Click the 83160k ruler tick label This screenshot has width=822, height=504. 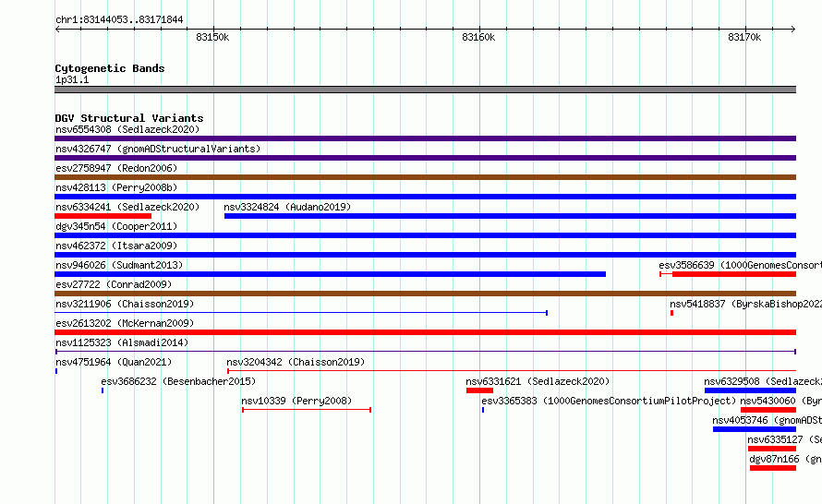[x=478, y=37]
